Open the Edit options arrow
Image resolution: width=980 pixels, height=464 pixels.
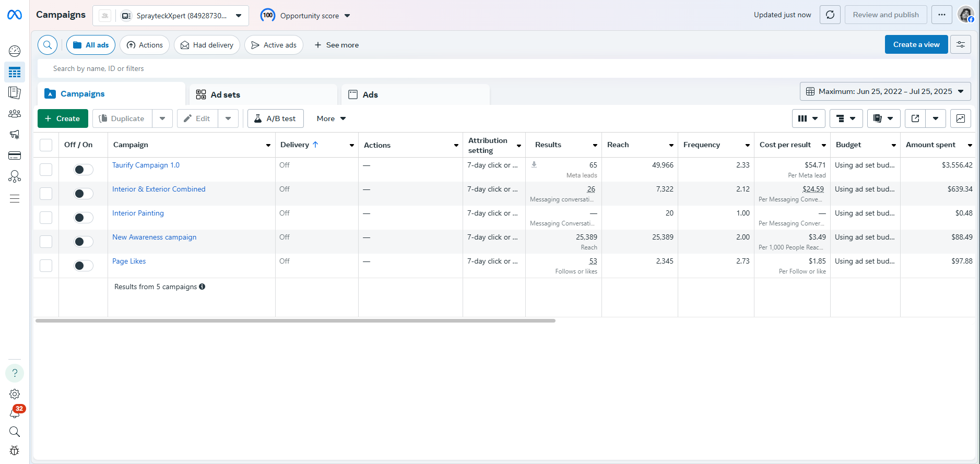pyautogui.click(x=228, y=118)
